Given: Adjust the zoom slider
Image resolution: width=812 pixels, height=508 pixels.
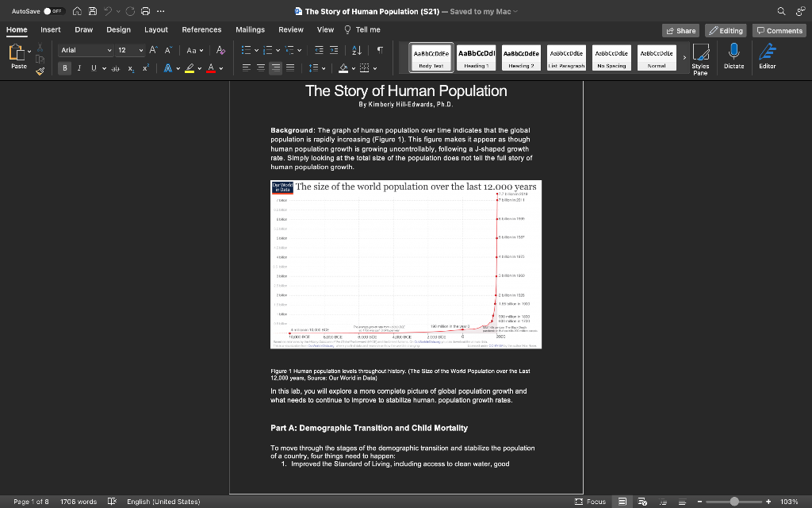Looking at the screenshot, I should point(735,501).
